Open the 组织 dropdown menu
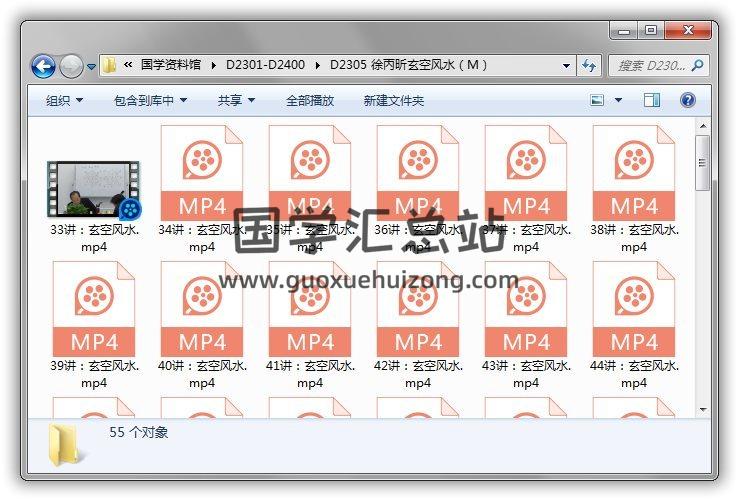 pos(64,101)
